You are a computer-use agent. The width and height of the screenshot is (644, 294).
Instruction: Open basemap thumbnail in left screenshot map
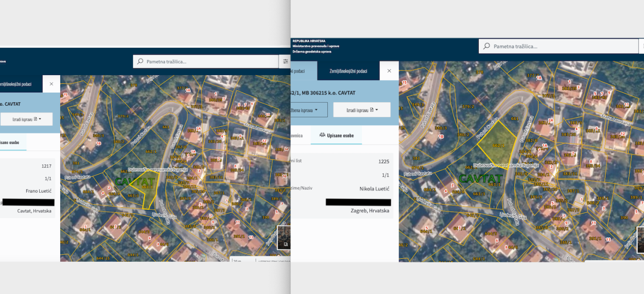click(x=283, y=238)
